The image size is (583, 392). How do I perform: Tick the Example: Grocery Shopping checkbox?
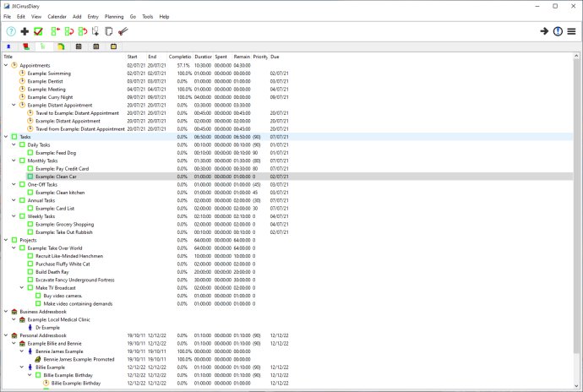click(30, 224)
